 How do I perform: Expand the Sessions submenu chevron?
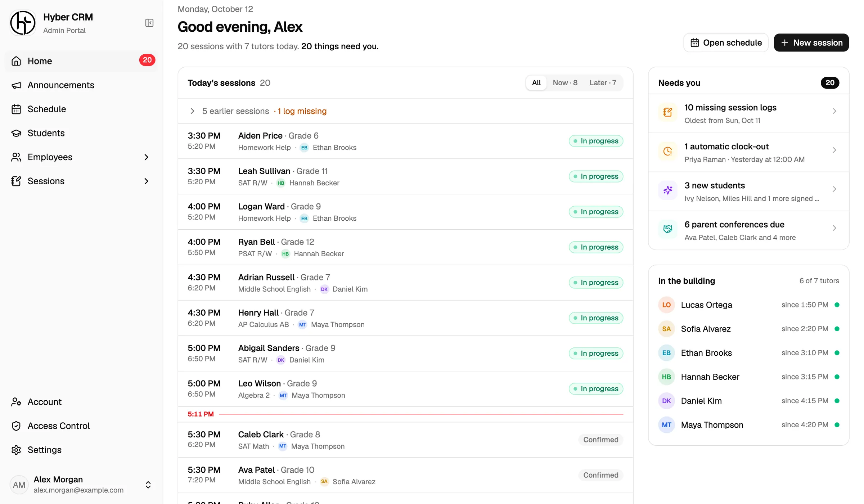(146, 181)
